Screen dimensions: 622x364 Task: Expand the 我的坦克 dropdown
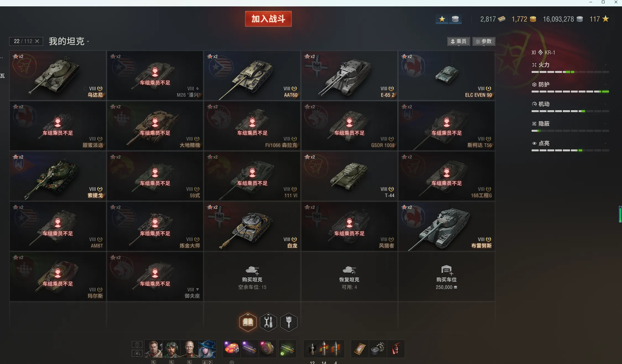pos(69,41)
